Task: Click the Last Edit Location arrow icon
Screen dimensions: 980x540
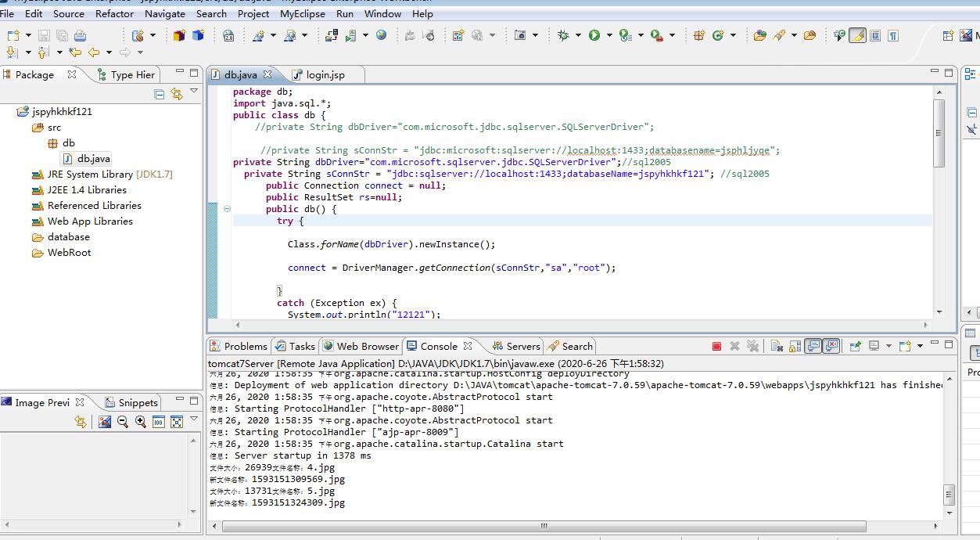Action: pyautogui.click(x=75, y=52)
